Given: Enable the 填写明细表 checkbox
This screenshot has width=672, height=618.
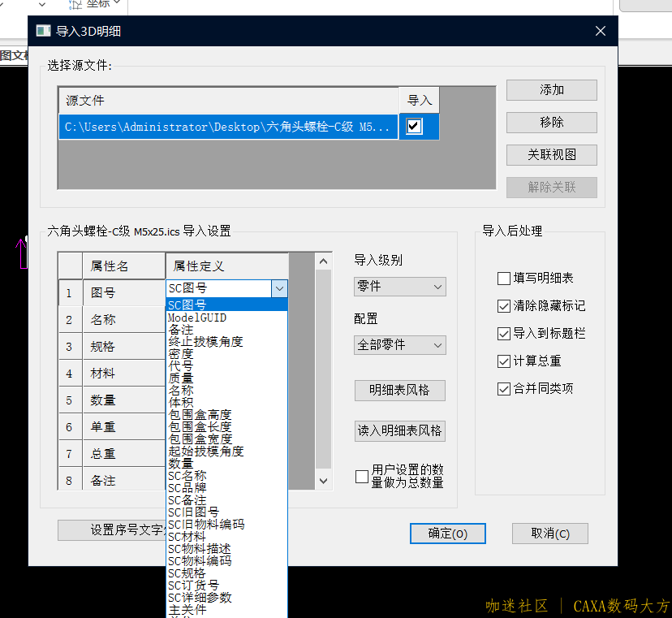Looking at the screenshot, I should (503, 279).
